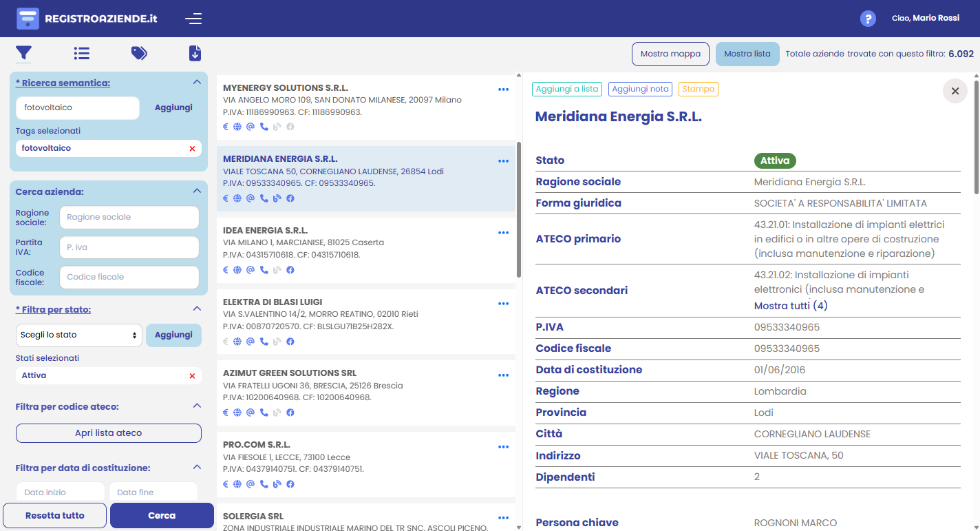Click the email @ icon for MERIDIANA ENERGIA
980x531 pixels.
251,198
